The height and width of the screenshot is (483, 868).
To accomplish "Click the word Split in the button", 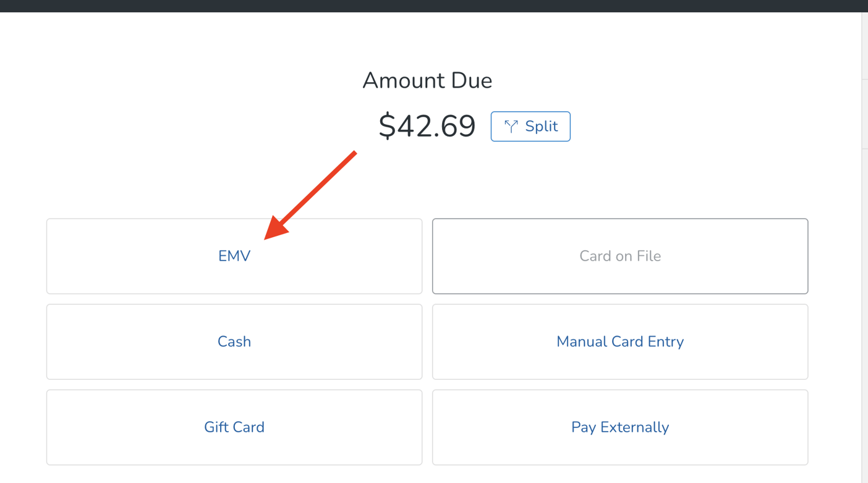I will coord(541,126).
